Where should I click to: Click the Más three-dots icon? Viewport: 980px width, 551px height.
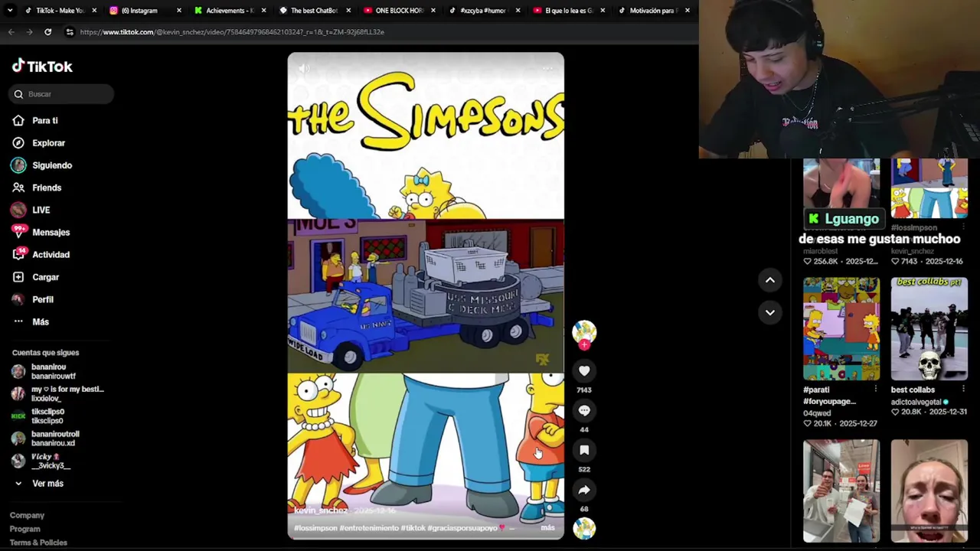click(x=18, y=322)
